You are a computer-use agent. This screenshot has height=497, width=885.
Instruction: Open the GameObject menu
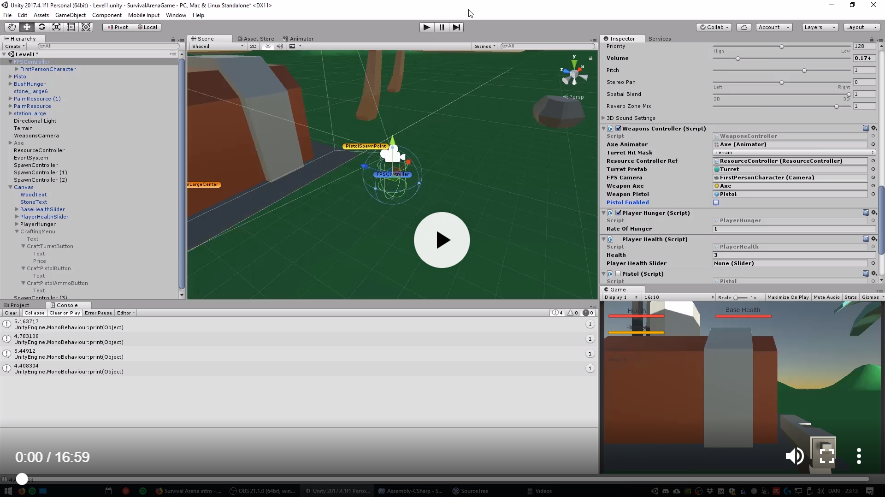pos(70,16)
